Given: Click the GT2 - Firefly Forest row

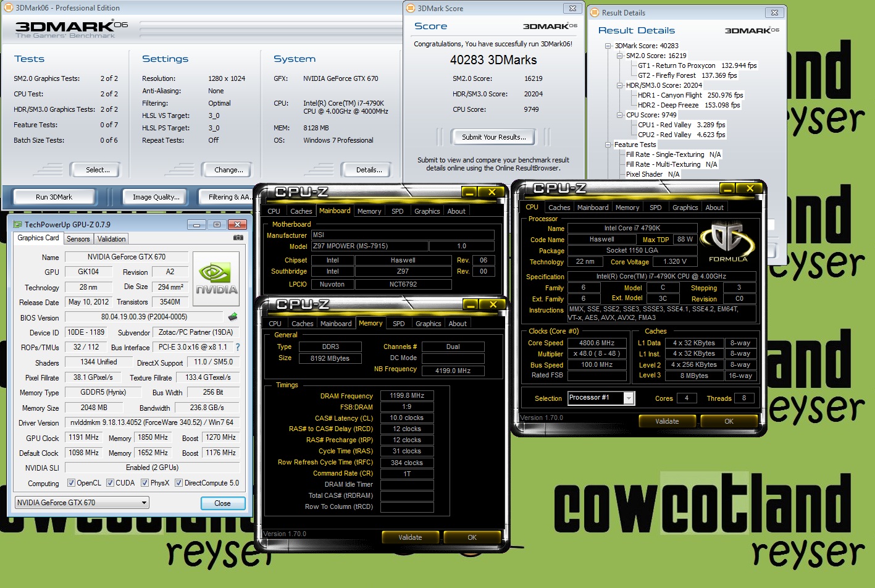Looking at the screenshot, I should pyautogui.click(x=687, y=75).
